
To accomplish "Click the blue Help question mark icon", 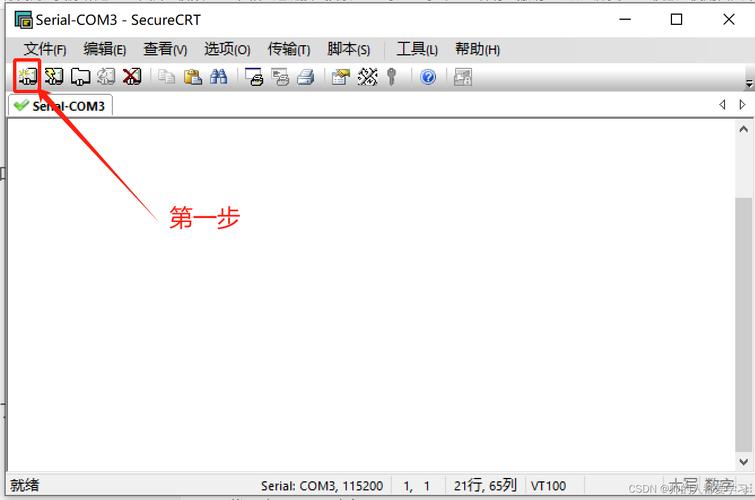I will coord(428,77).
